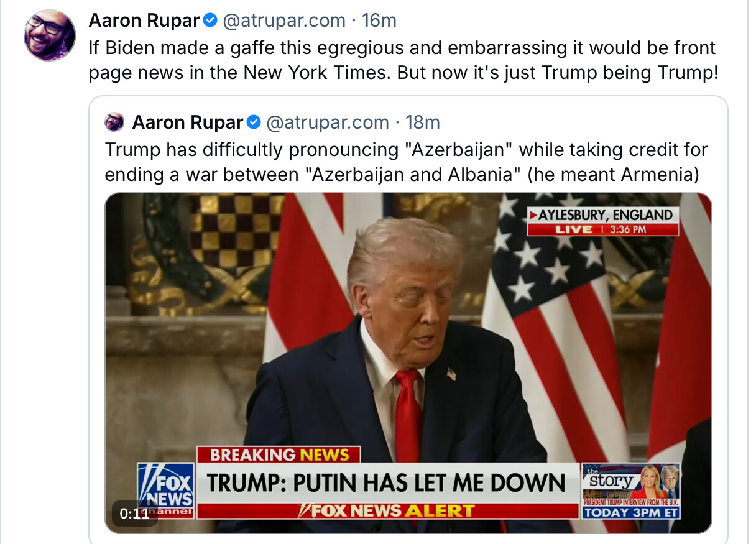Click the BREAKING NEWS banner in the video

tap(279, 454)
